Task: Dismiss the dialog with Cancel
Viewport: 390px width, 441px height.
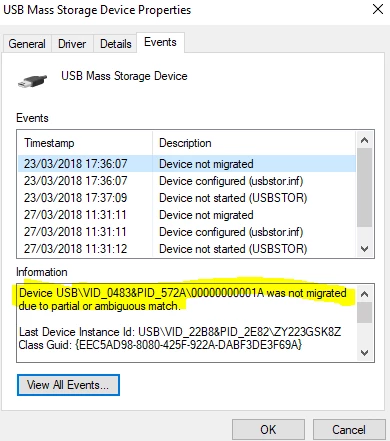Action: 349,429
